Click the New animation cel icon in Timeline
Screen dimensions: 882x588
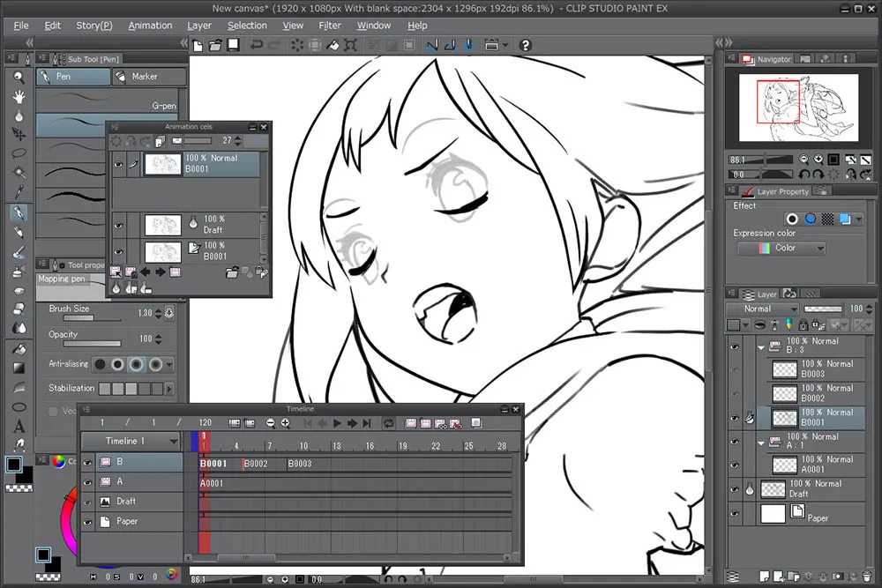click(x=409, y=422)
